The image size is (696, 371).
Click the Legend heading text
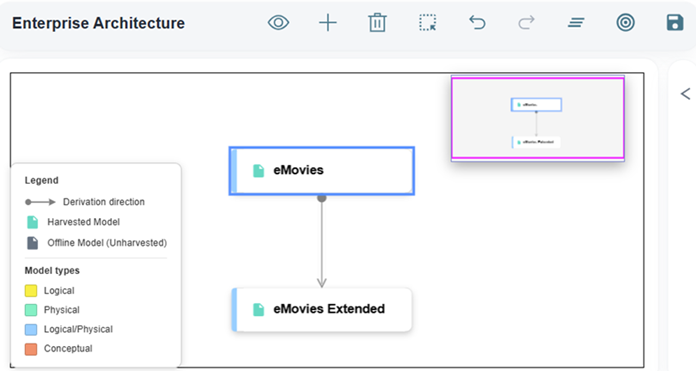[41, 180]
